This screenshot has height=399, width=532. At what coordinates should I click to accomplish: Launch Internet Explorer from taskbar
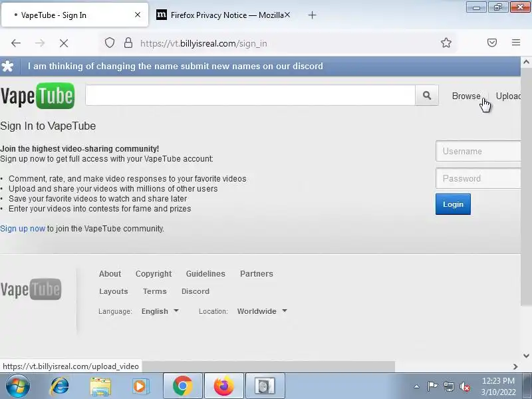59,386
